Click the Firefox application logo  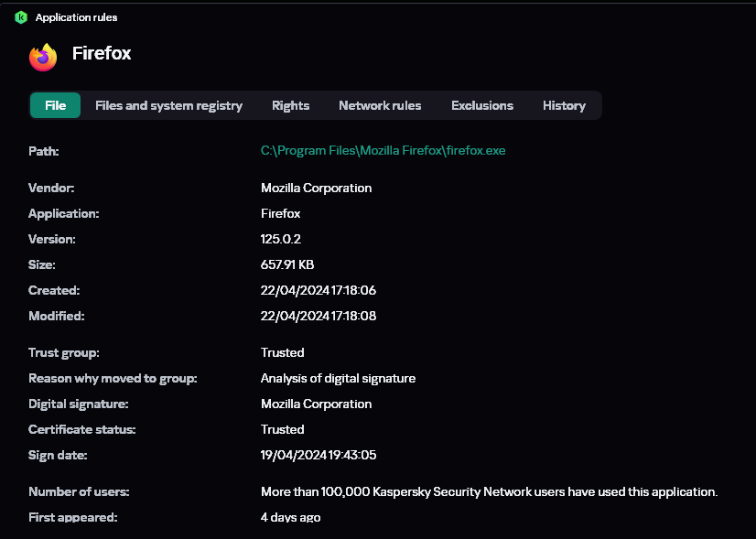43,56
